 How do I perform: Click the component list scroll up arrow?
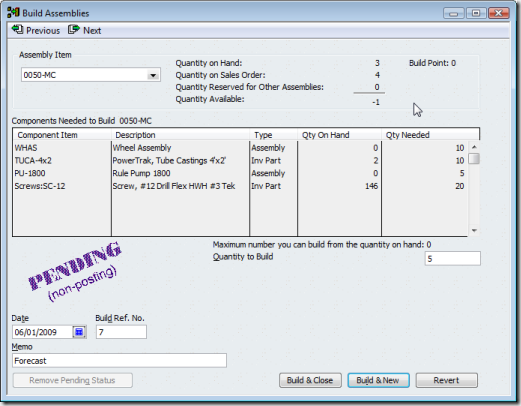[x=474, y=147]
